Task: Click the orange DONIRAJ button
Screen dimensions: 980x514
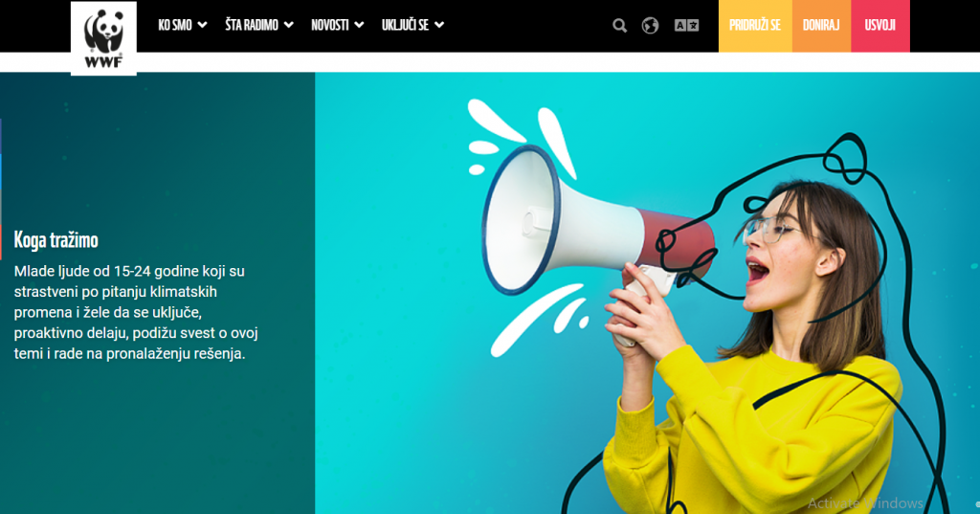Action: coord(821,26)
